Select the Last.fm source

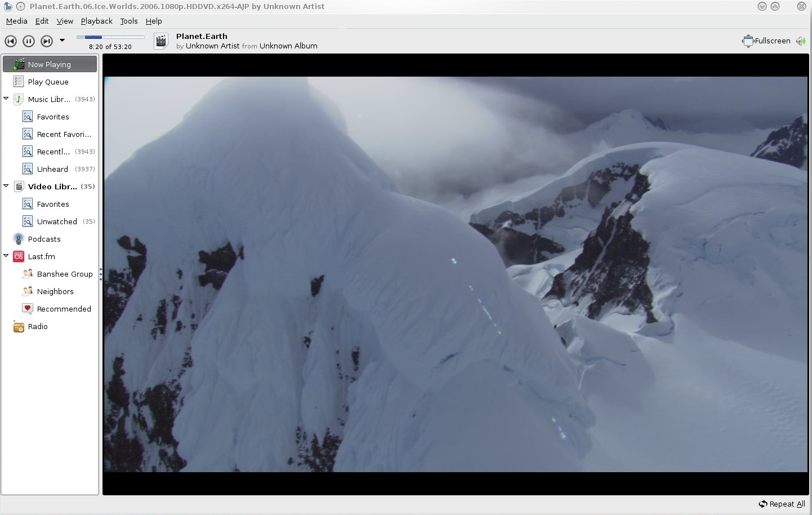coord(50,256)
